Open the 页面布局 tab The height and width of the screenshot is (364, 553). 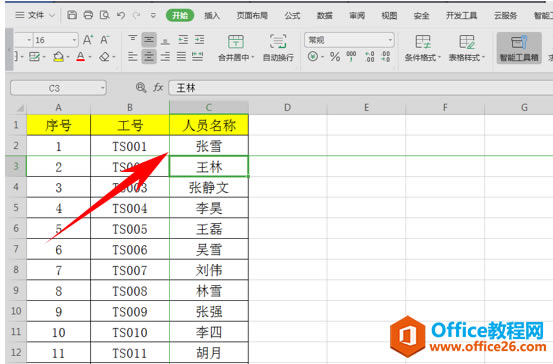pyautogui.click(x=252, y=15)
